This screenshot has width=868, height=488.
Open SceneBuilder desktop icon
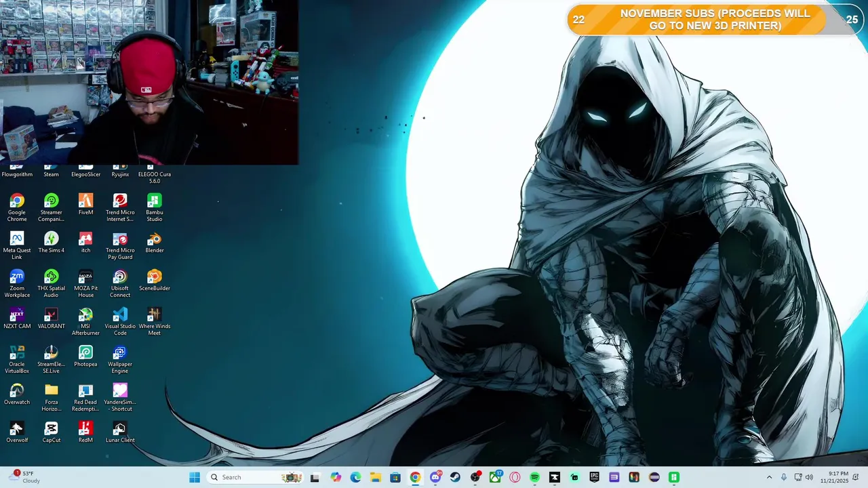pyautogui.click(x=155, y=280)
